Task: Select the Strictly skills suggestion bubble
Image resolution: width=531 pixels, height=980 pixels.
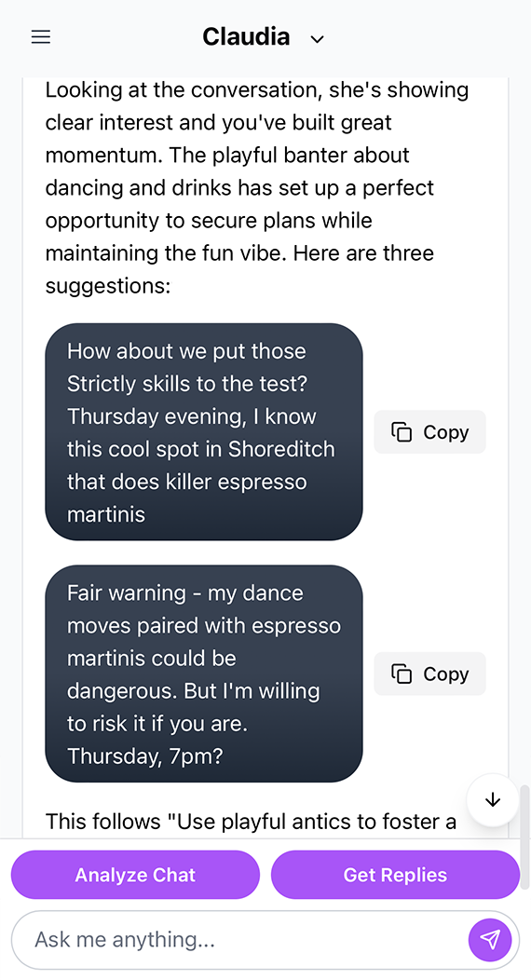Action: [204, 432]
